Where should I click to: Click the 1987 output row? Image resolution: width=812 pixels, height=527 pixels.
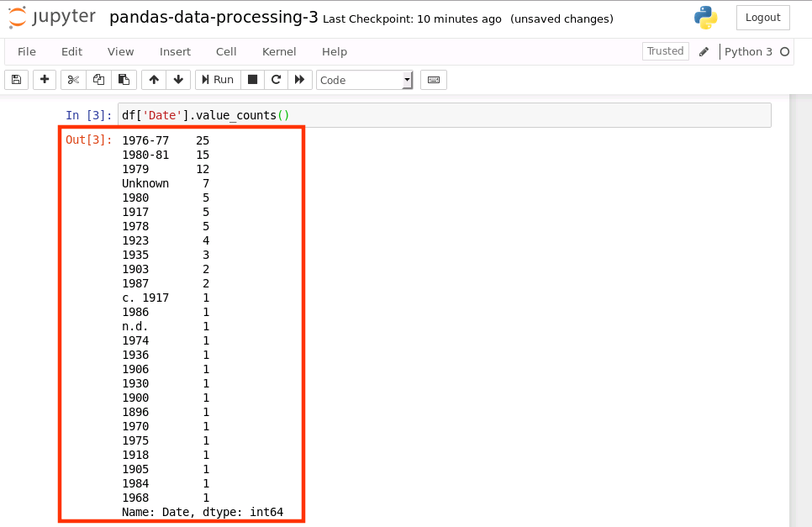[x=166, y=283]
